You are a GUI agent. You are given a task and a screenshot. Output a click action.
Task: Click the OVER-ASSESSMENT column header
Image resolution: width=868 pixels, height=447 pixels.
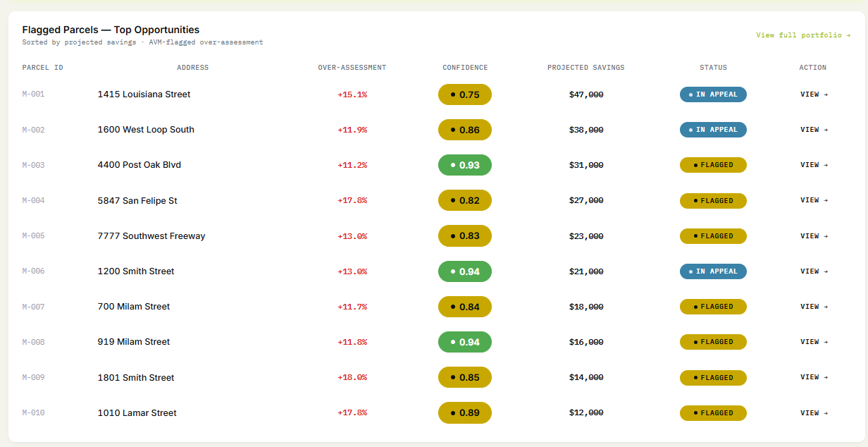pos(352,68)
